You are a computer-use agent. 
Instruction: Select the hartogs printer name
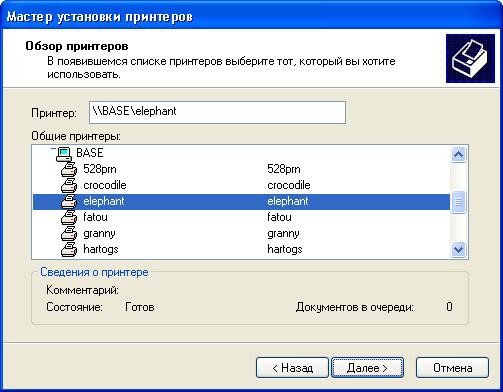pyautogui.click(x=101, y=249)
